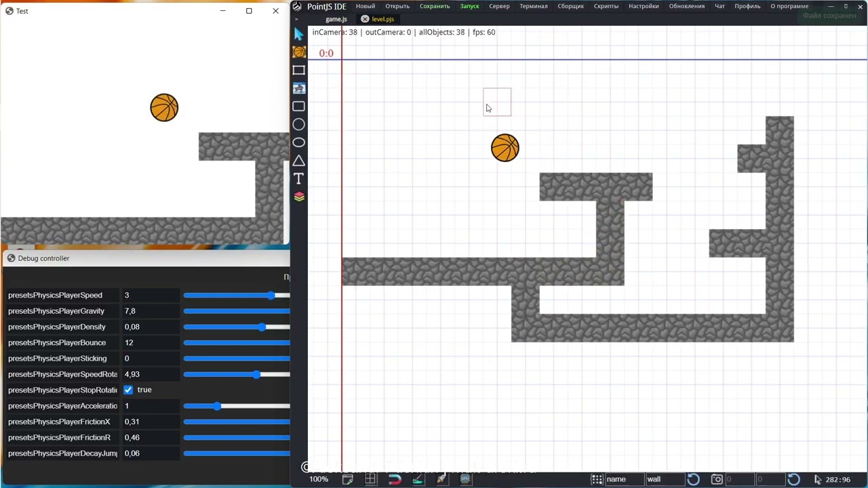Click the camera icon in bottom bar
Image resolution: width=868 pixels, height=488 pixels.
[x=717, y=479]
